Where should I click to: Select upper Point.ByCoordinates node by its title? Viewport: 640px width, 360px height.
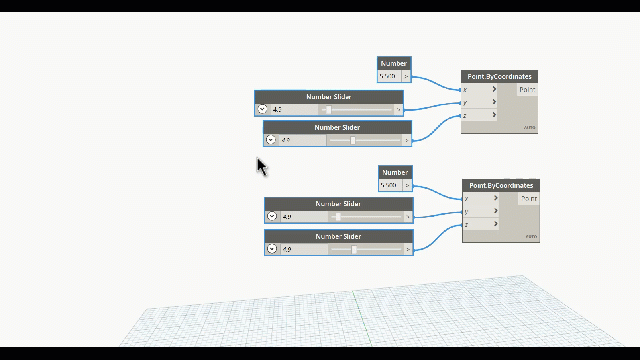499,76
